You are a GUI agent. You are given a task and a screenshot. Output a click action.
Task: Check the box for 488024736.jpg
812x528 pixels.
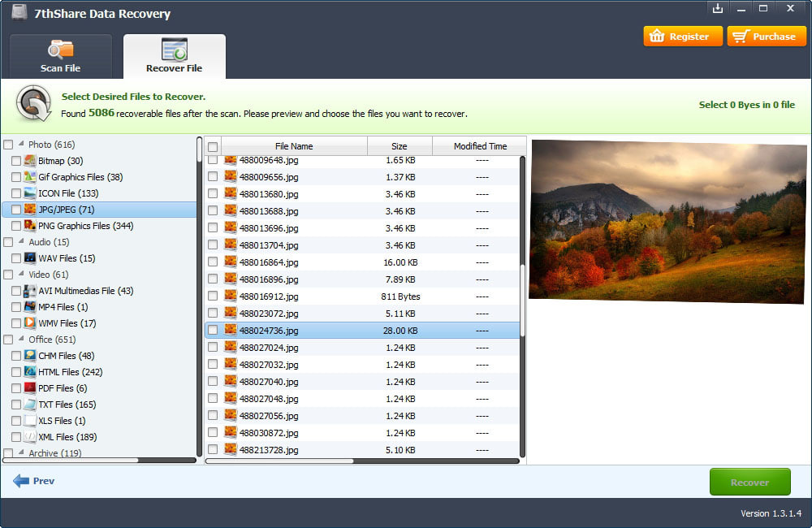[x=213, y=330]
